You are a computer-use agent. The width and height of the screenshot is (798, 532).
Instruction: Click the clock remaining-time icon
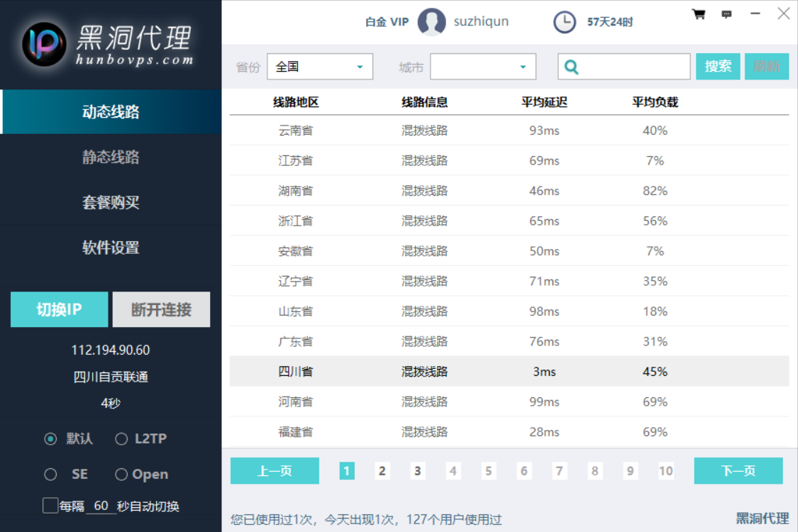coord(565,22)
